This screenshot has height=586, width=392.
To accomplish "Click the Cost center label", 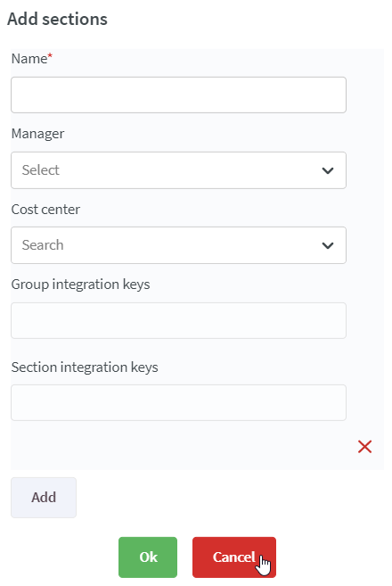I will pos(45,210).
